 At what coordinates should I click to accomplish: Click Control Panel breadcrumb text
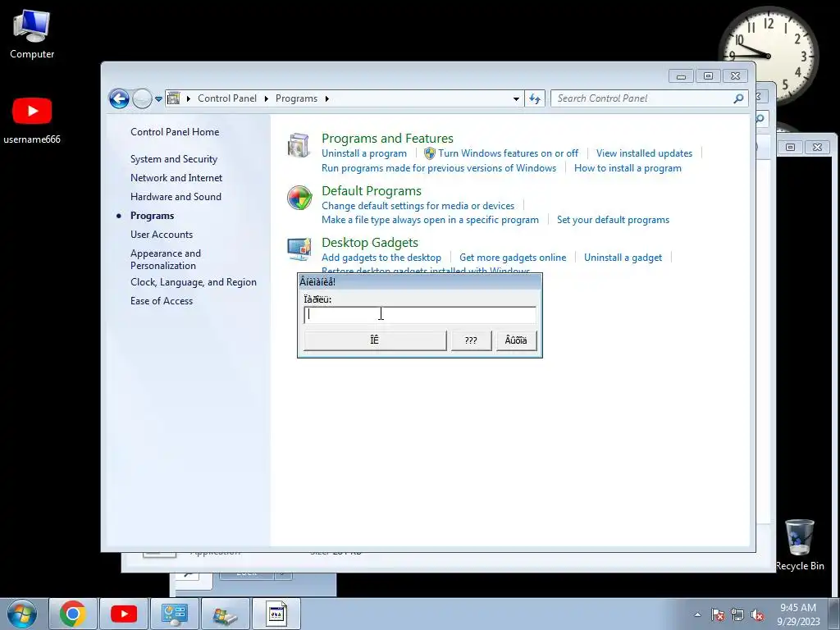227,98
